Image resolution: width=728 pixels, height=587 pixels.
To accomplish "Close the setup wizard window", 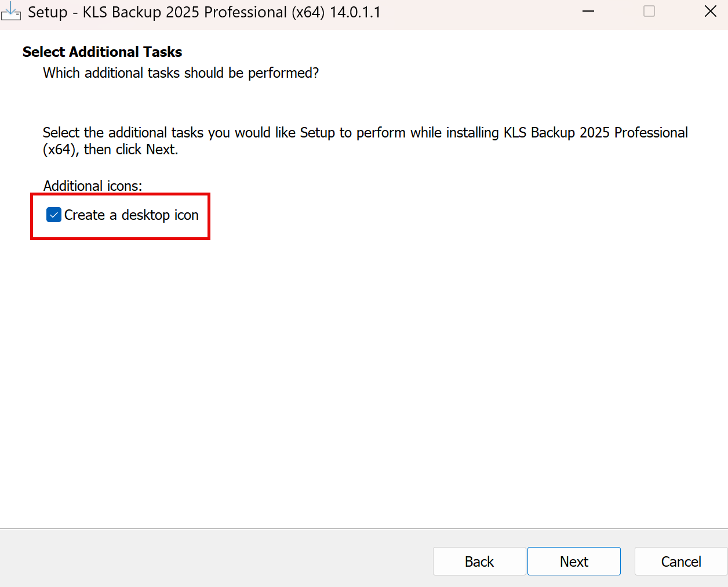I will click(710, 12).
